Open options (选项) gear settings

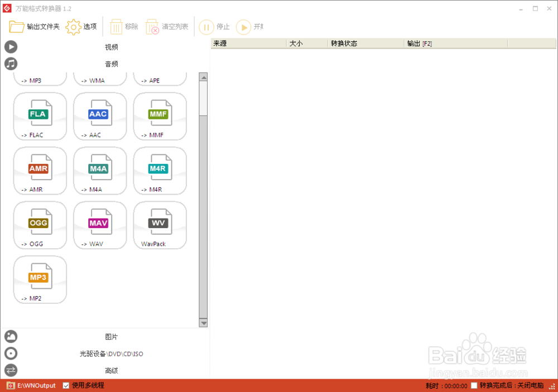81,27
